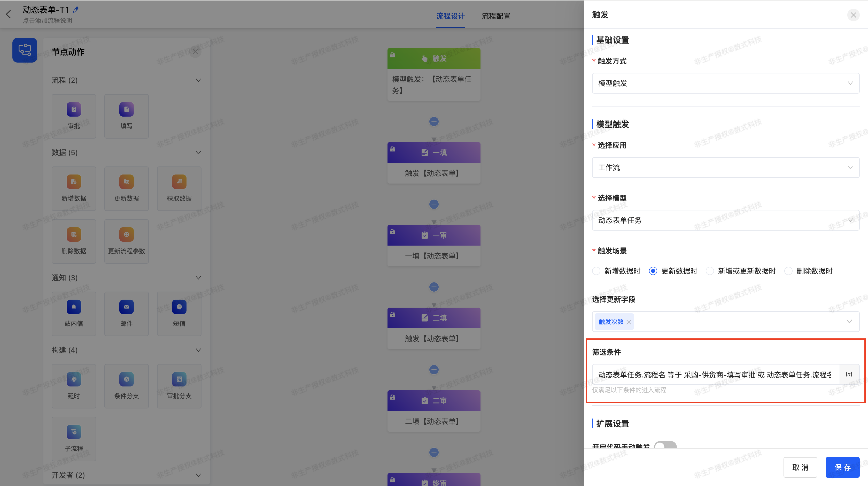Viewport: 868px width, 486px height.
Task: Select the 子流程 sub-process action
Action: [x=73, y=438]
